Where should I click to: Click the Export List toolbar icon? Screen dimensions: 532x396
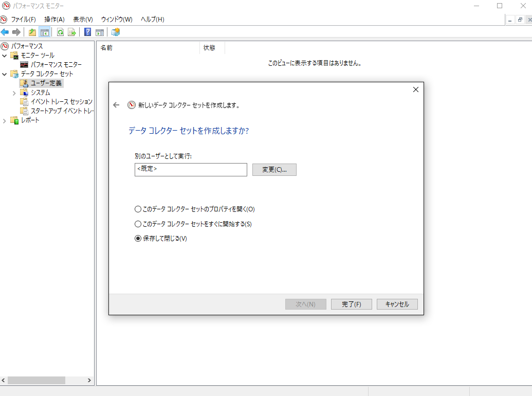pyautogui.click(x=72, y=32)
